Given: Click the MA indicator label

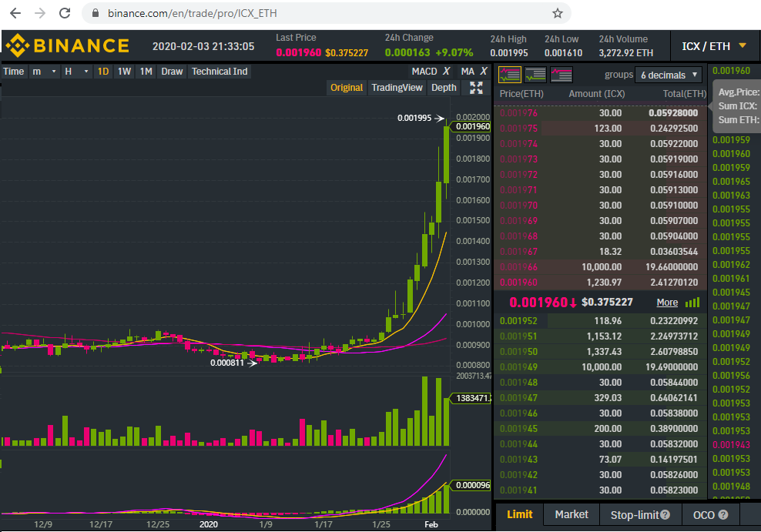Looking at the screenshot, I should (x=468, y=72).
